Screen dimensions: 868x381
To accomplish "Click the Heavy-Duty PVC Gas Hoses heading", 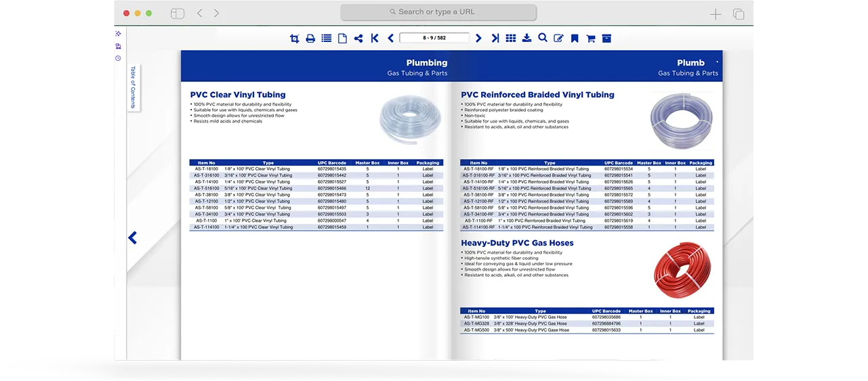I will 517,243.
